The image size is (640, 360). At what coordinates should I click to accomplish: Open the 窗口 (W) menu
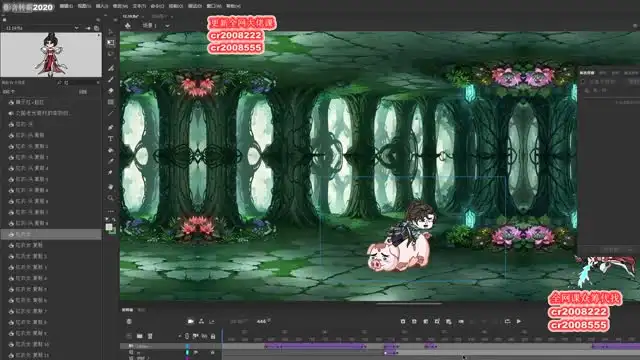[x=214, y=6]
